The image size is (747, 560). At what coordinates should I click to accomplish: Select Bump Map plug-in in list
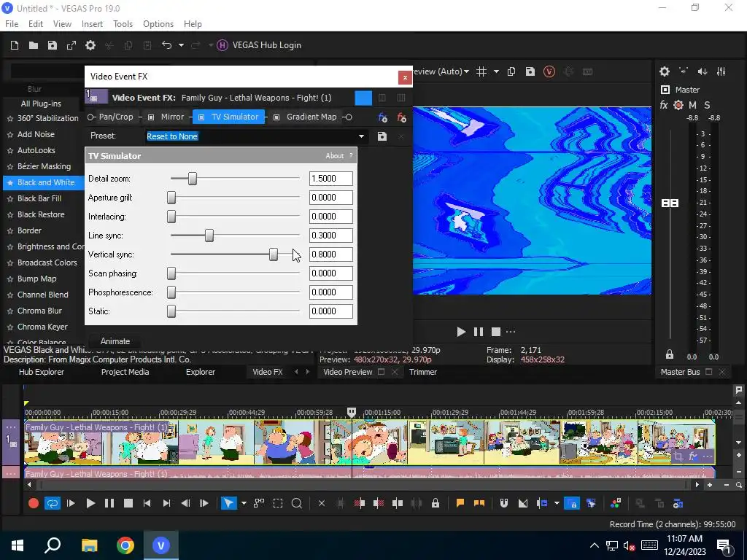click(x=37, y=279)
